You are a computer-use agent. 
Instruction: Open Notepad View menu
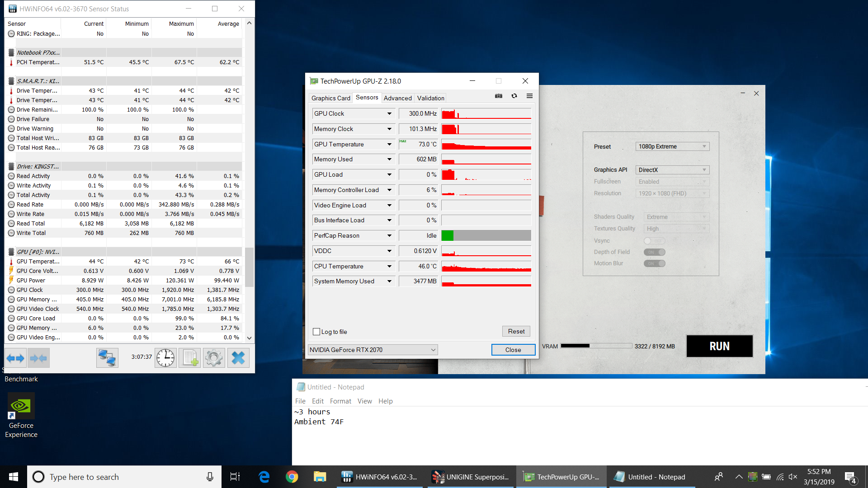click(364, 401)
